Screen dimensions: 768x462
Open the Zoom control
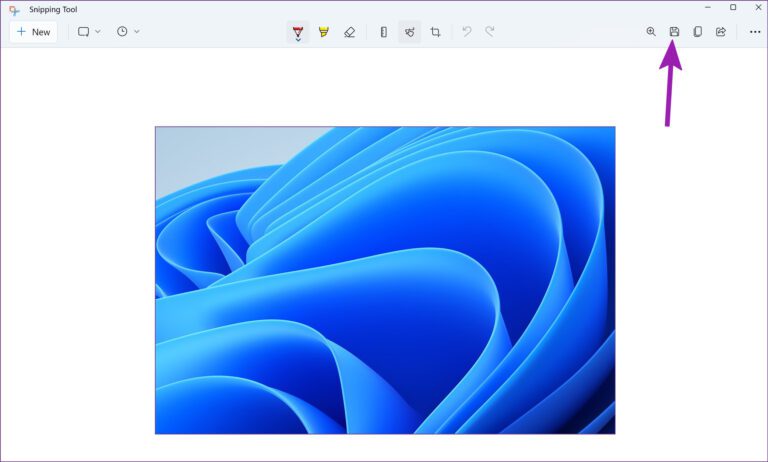(651, 32)
